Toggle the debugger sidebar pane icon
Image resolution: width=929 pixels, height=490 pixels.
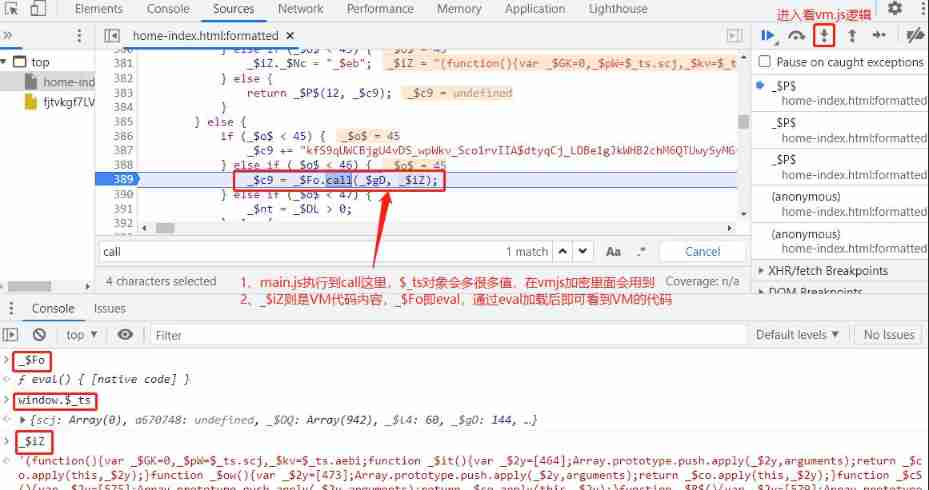click(x=735, y=36)
